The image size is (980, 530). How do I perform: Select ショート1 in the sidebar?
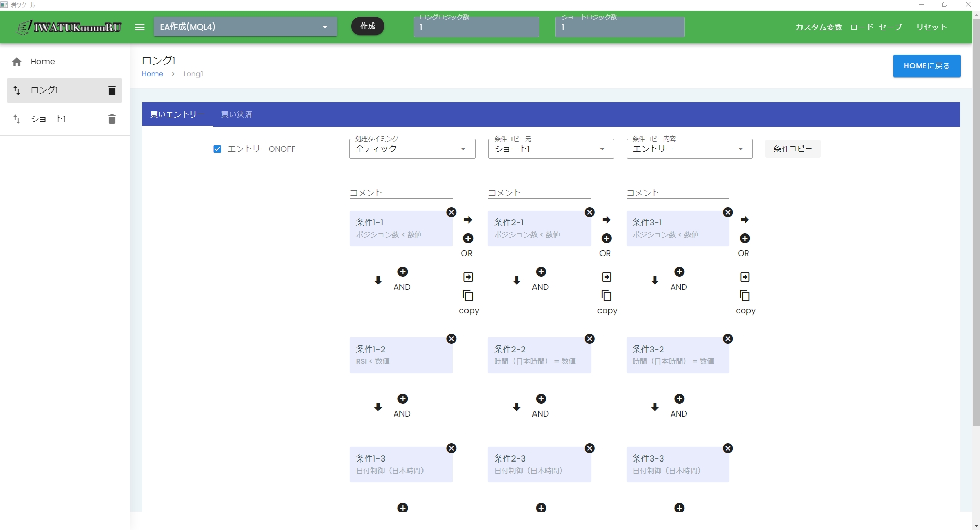pos(49,119)
